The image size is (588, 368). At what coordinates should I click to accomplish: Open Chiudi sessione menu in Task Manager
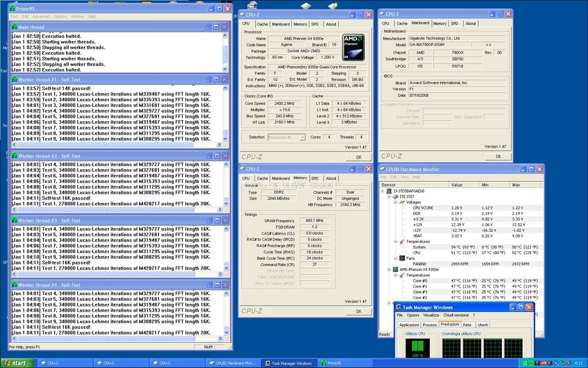455,315
